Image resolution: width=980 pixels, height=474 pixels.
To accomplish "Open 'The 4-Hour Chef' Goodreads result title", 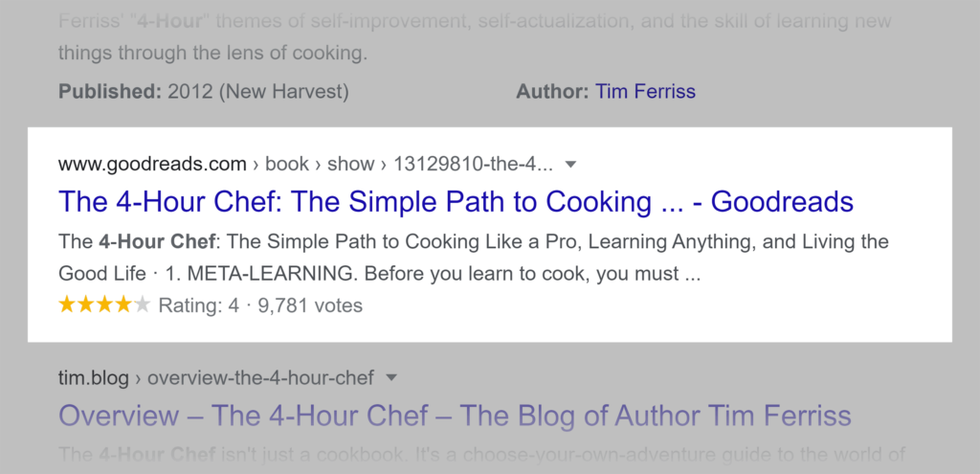I will click(x=456, y=202).
